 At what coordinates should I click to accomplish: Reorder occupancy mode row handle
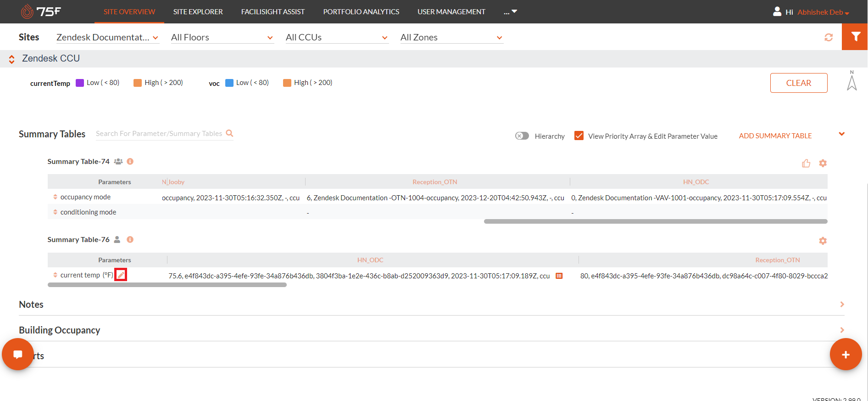tap(55, 197)
